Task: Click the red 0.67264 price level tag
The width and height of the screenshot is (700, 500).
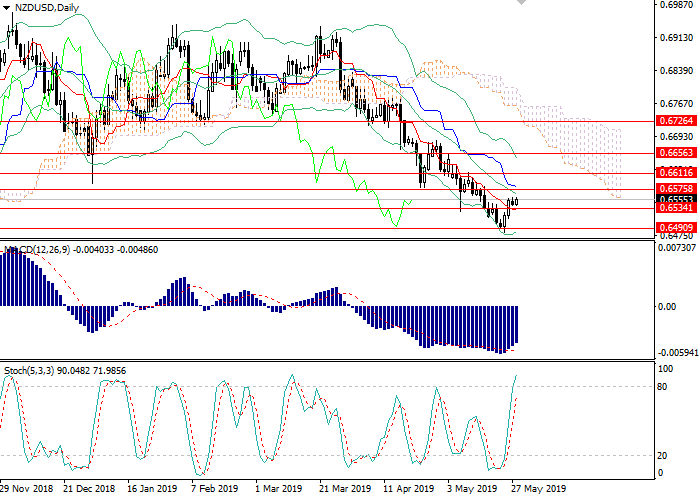Action: point(675,121)
